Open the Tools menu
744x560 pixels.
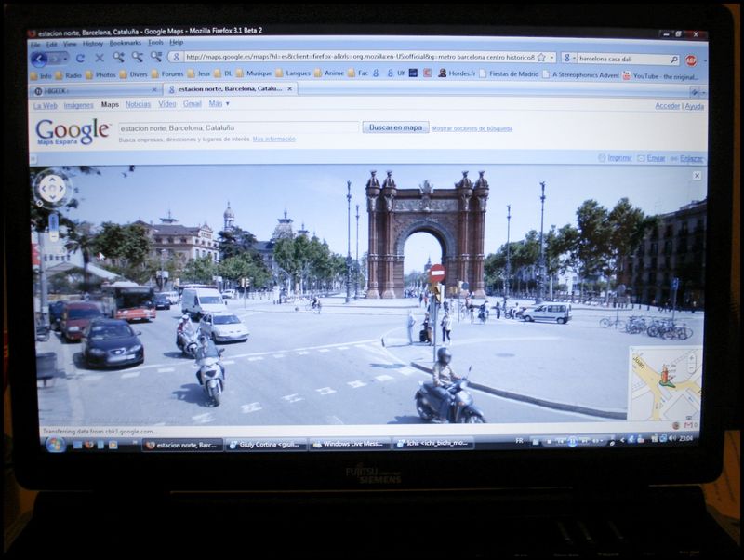click(x=155, y=43)
